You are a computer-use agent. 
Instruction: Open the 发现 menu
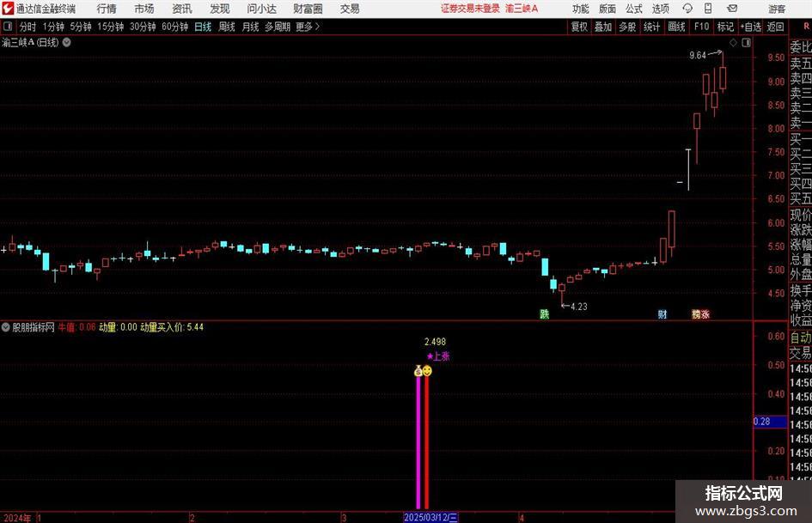tap(220, 9)
